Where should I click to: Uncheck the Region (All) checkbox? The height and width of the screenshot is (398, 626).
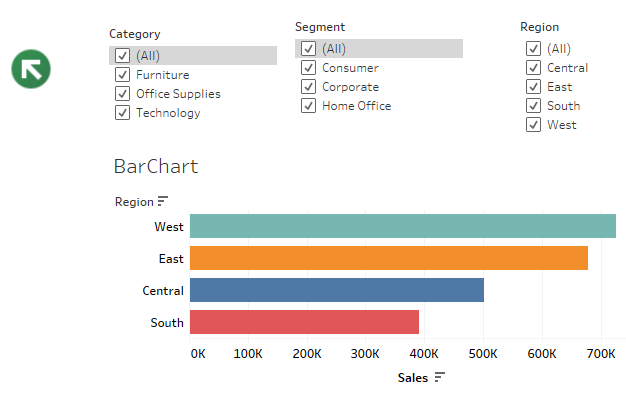(533, 49)
